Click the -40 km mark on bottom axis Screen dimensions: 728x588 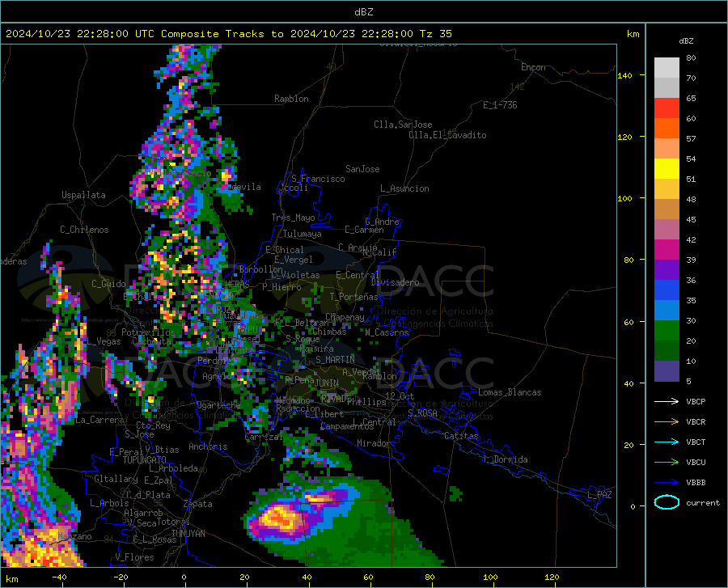pyautogui.click(x=59, y=577)
